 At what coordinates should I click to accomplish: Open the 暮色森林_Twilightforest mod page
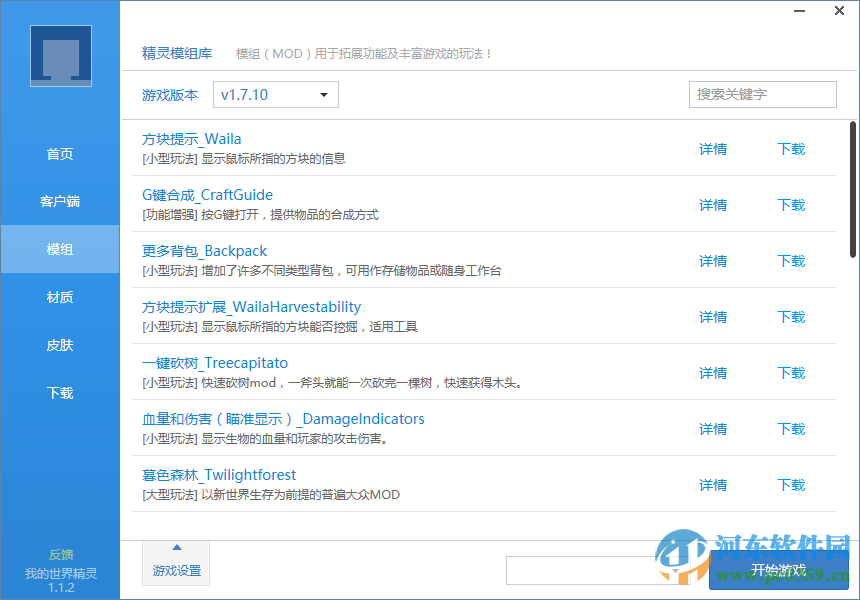tap(219, 474)
